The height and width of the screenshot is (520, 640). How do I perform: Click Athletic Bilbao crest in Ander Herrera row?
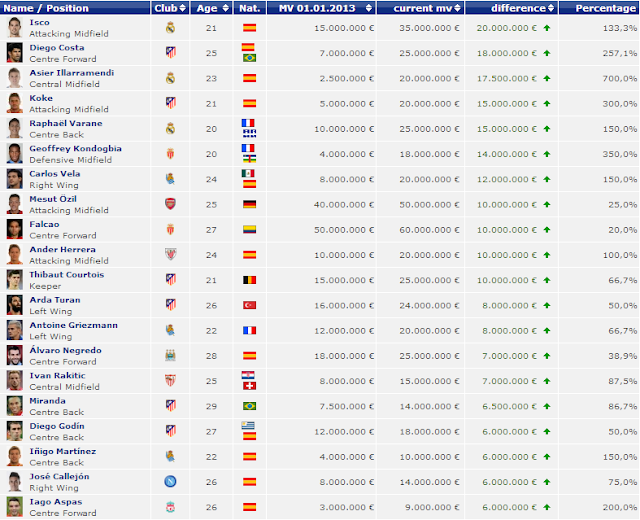click(x=170, y=255)
